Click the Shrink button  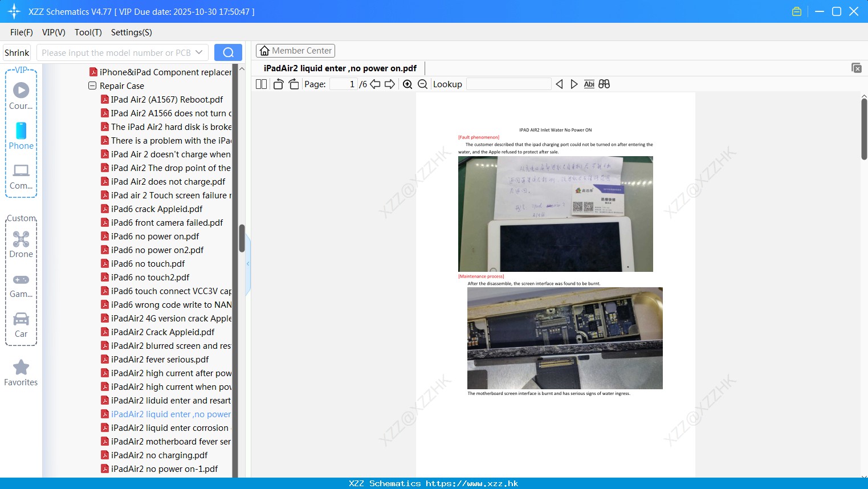(x=17, y=52)
